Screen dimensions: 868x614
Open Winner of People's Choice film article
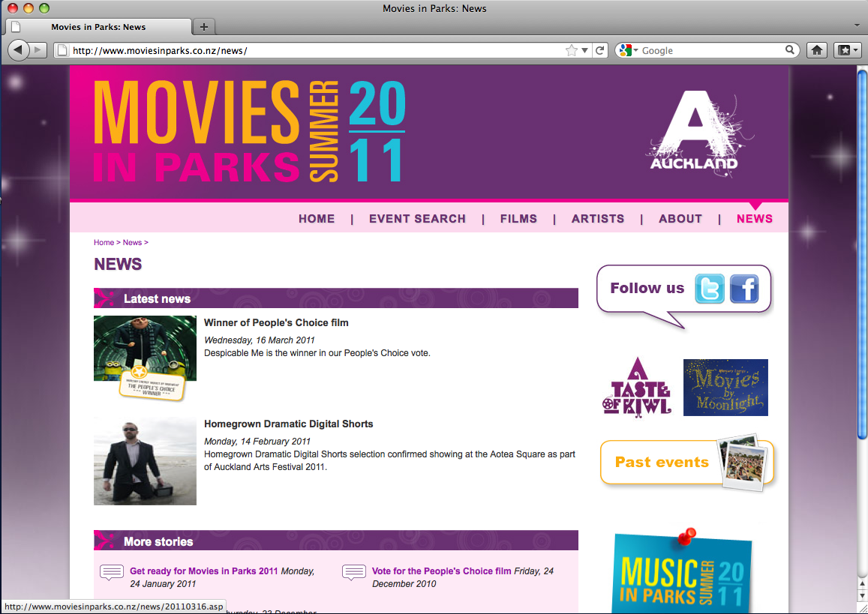coord(276,322)
